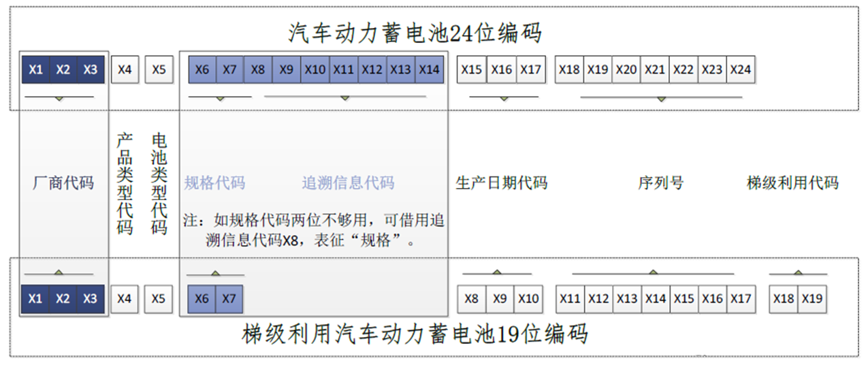Click the title 汽车动力蓄电池24位编码
Viewport: 868px width, 380px height.
(415, 32)
